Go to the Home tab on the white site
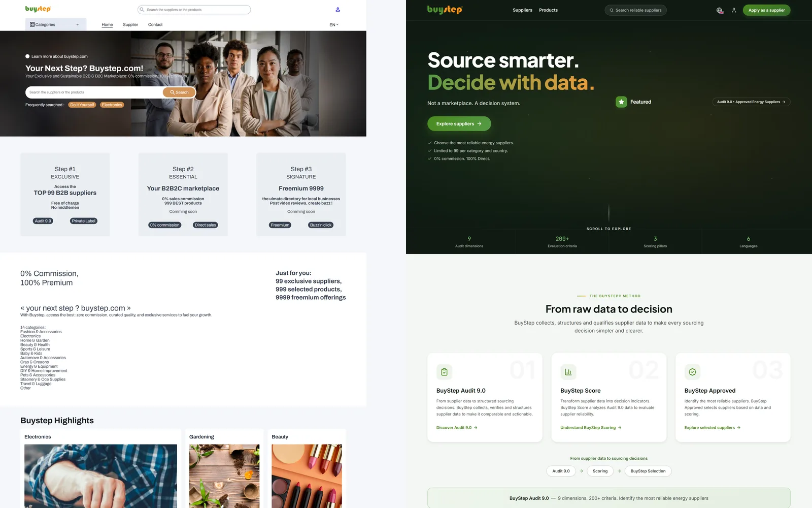 coord(107,24)
